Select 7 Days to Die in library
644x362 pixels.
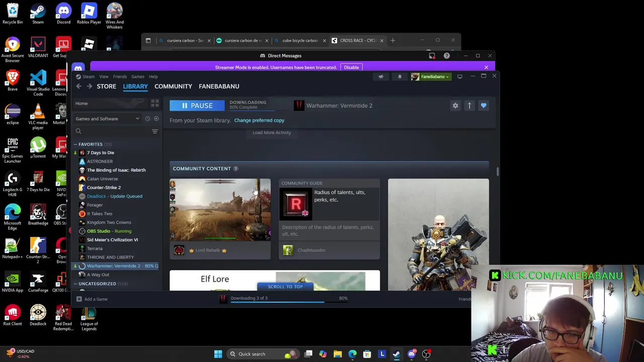pos(101,153)
